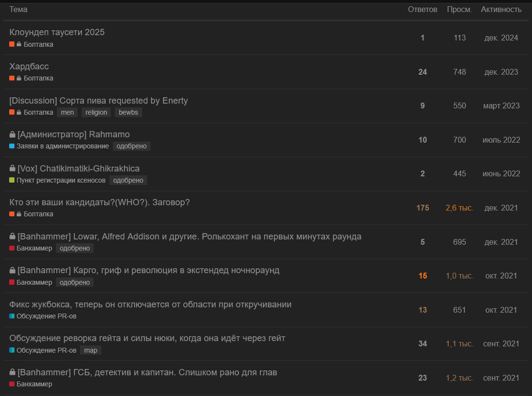This screenshot has width=532, height=396.
Task: Sort topics by Ответов column
Action: click(x=423, y=10)
